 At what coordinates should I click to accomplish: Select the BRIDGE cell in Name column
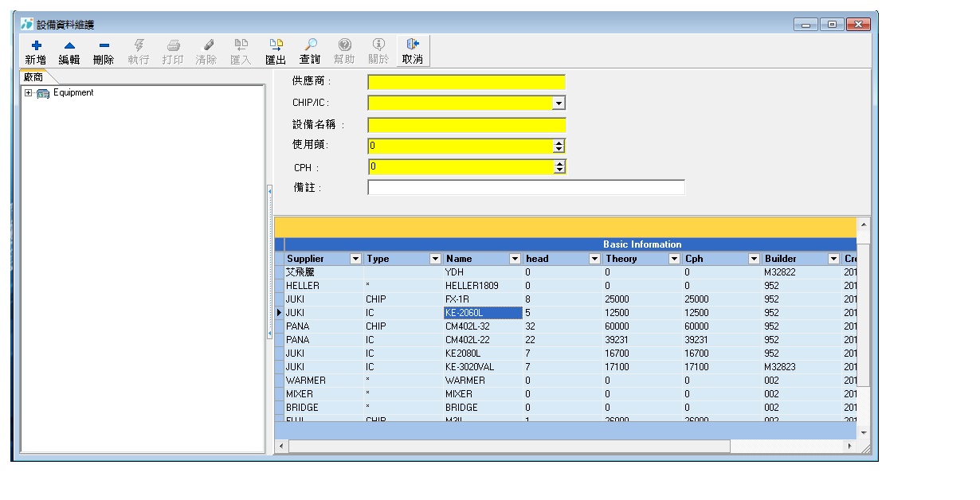point(483,408)
